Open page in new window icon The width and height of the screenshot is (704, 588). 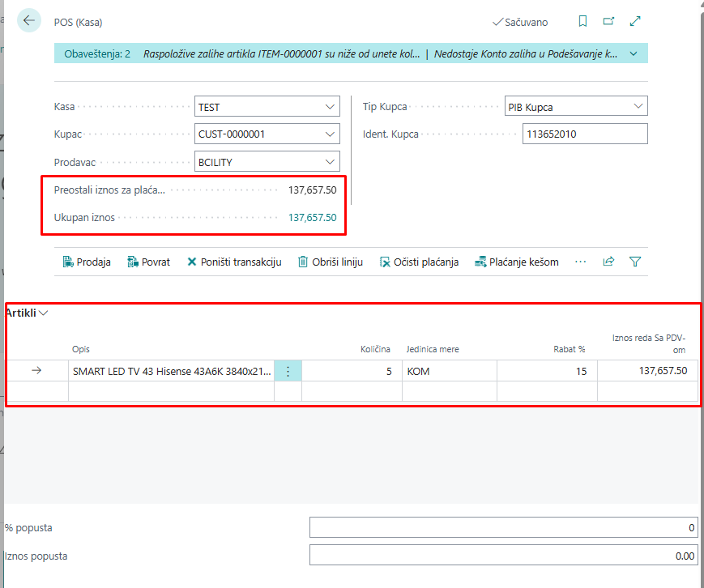click(x=609, y=22)
